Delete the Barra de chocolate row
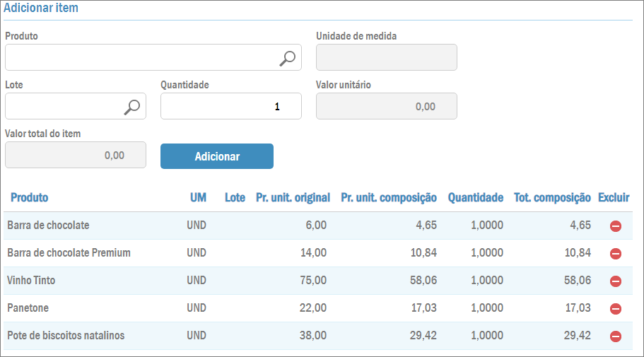 [615, 226]
